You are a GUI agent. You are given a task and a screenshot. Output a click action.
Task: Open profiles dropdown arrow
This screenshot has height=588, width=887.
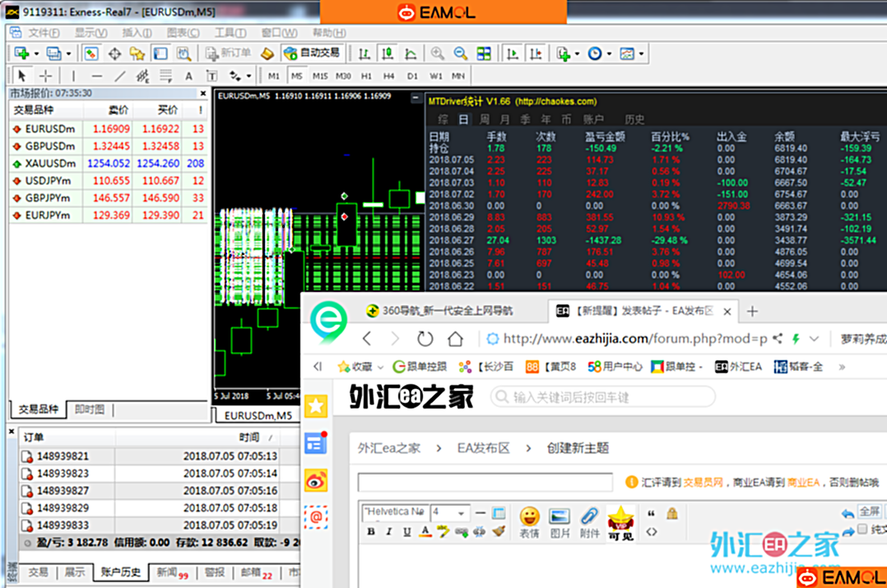point(68,53)
